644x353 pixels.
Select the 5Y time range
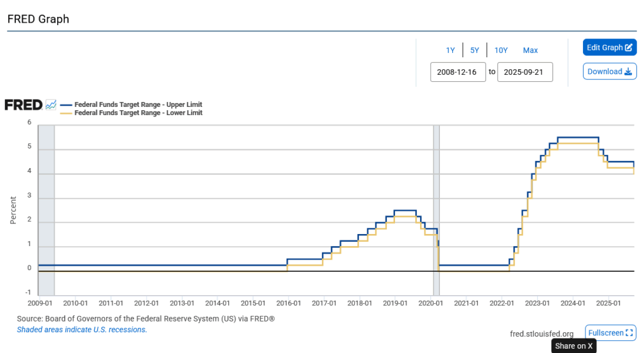point(475,50)
